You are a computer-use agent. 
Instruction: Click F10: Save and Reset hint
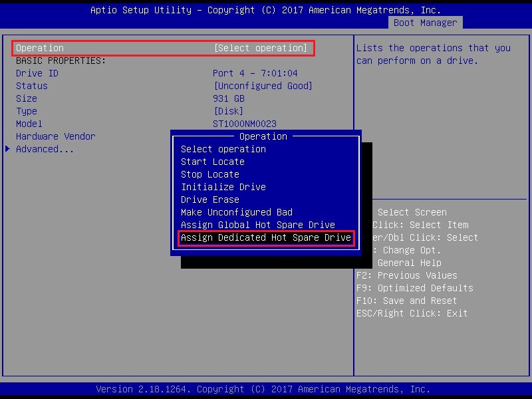406,301
